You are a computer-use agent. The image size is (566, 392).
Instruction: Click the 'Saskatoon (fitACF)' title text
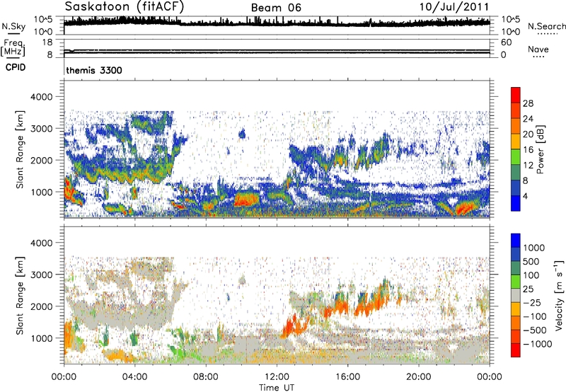pos(125,7)
